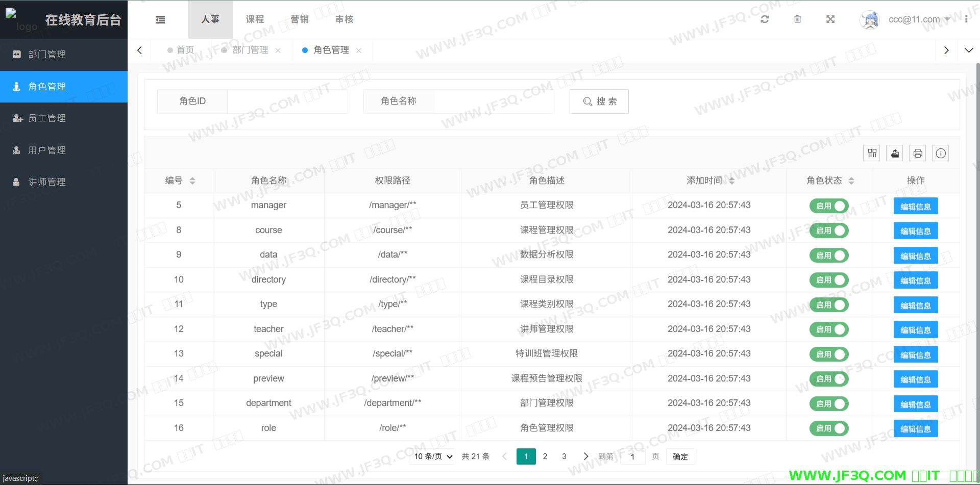Expand the tab options down-chevron

(968, 50)
